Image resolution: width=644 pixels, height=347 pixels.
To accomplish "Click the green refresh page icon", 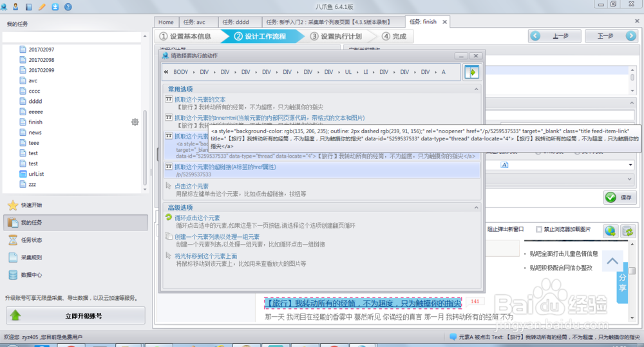I will click(x=628, y=231).
